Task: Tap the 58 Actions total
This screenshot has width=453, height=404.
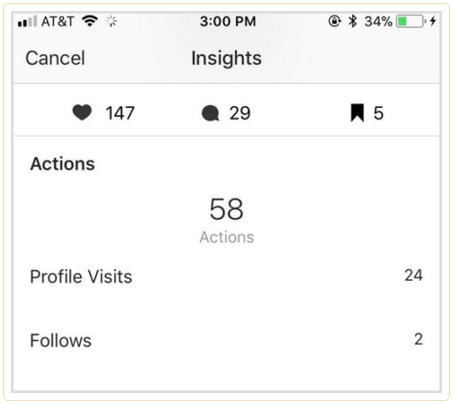Action: 227,220
